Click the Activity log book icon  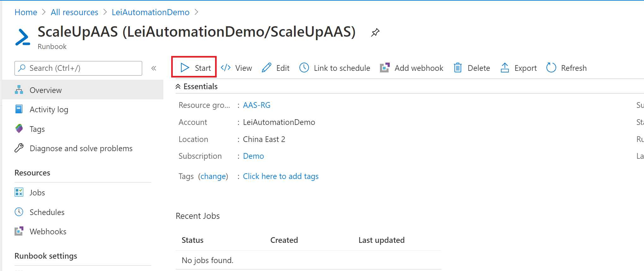click(x=19, y=109)
